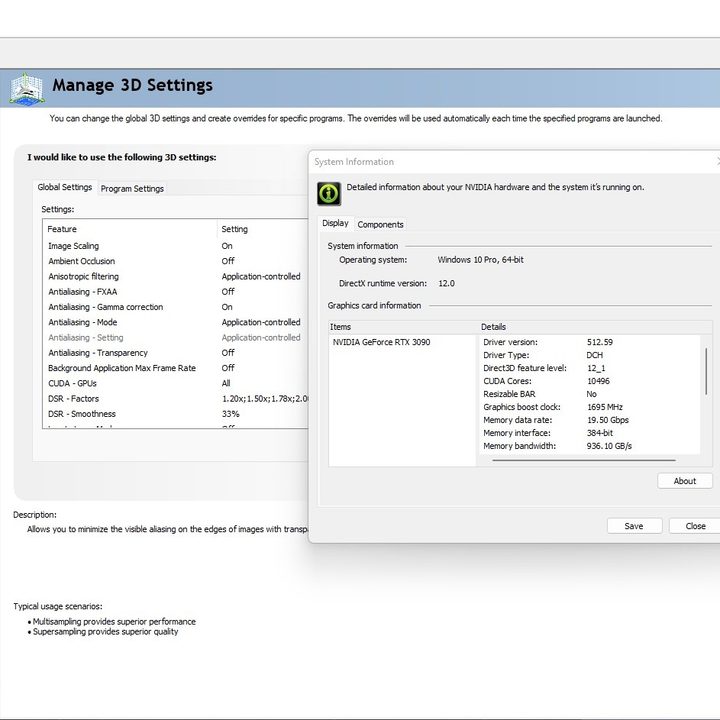Select NVIDIA GeForce RTX 3090 in Items list
This screenshot has height=720, width=720.
click(381, 342)
